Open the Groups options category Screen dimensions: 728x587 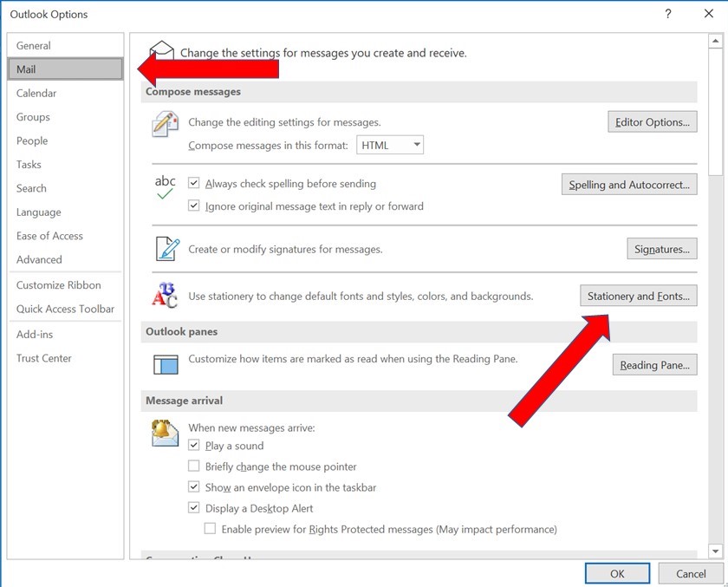tap(66, 116)
